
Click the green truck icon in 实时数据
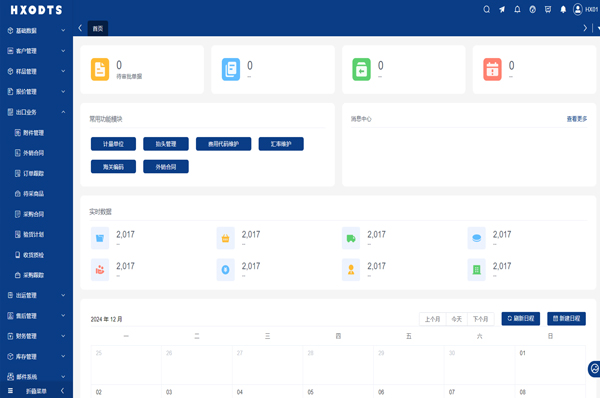(x=351, y=238)
